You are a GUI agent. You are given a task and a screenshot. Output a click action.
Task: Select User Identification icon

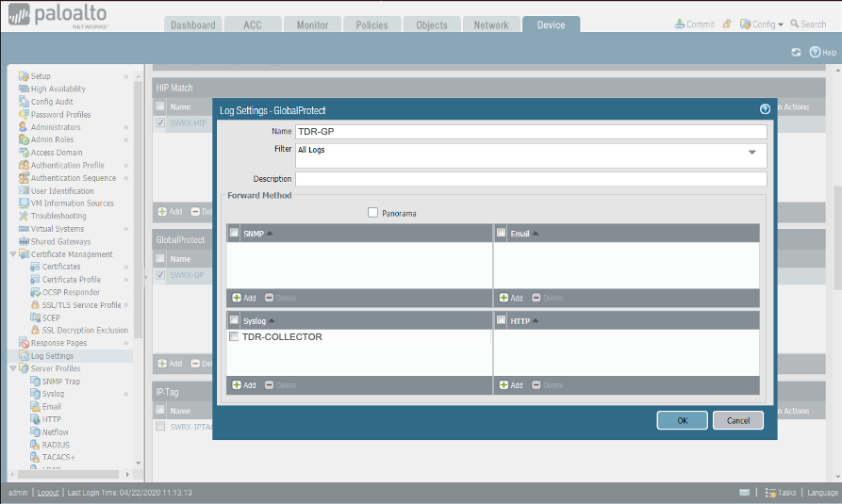(x=24, y=190)
